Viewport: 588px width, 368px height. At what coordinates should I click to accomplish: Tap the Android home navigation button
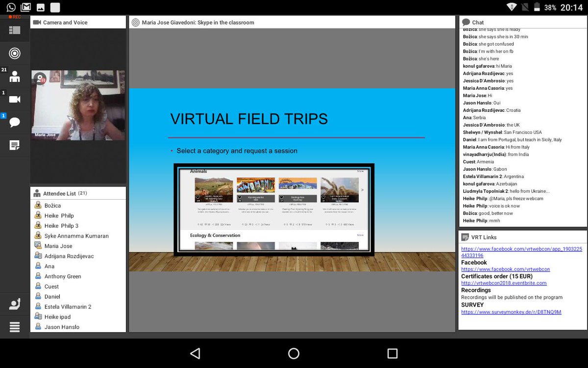coord(294,353)
